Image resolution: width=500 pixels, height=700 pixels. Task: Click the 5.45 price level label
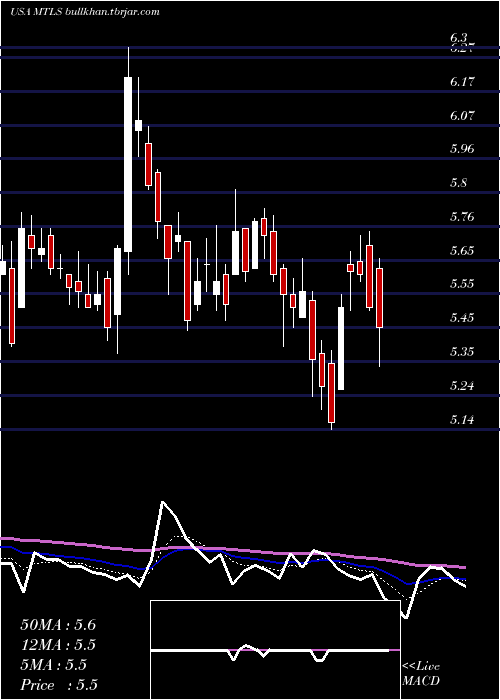point(462,317)
